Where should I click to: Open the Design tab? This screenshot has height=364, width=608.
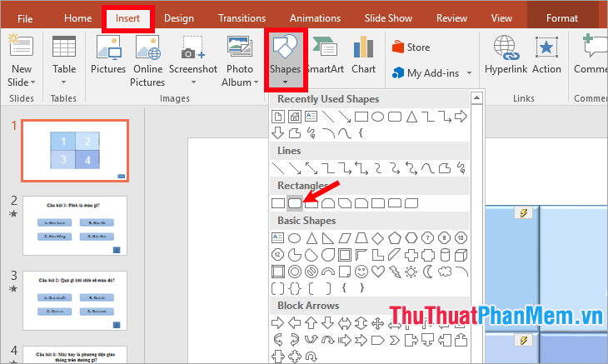click(x=179, y=18)
